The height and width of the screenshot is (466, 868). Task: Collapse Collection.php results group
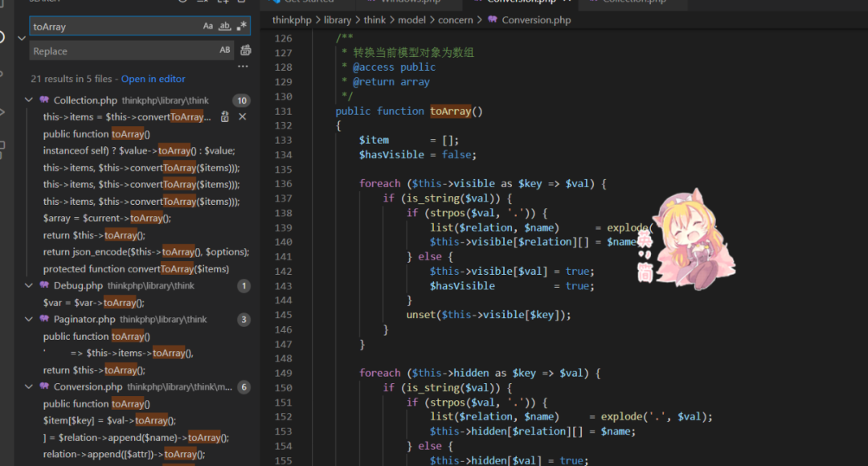[29, 100]
